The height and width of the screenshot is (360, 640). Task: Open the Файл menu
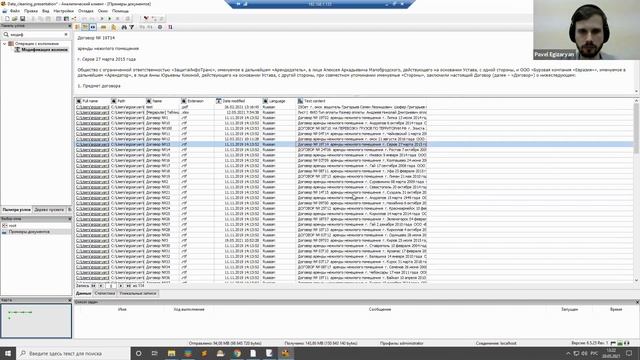click(15, 11)
